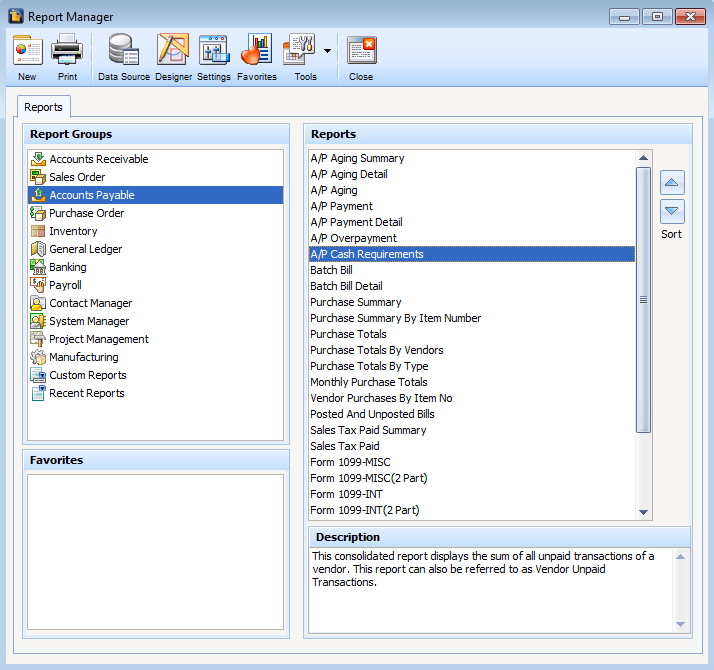The width and height of the screenshot is (714, 670).
Task: Select the Batch Bill report
Action: coord(472,270)
